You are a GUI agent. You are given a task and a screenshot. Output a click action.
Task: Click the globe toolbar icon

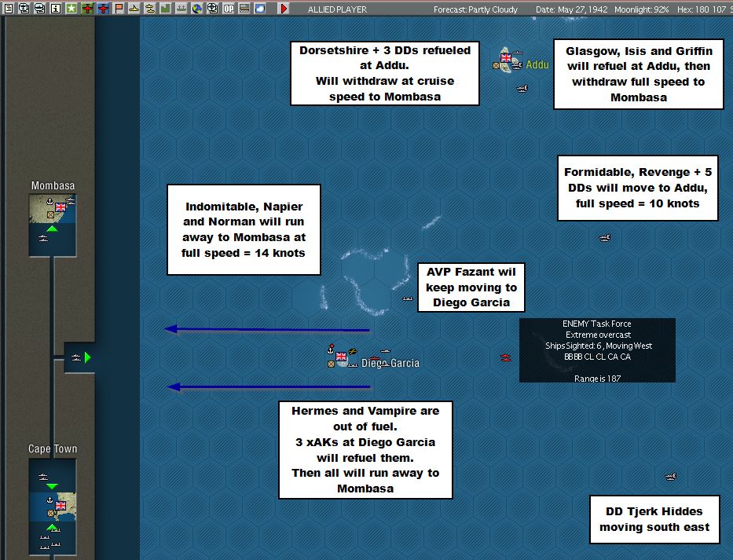197,8
